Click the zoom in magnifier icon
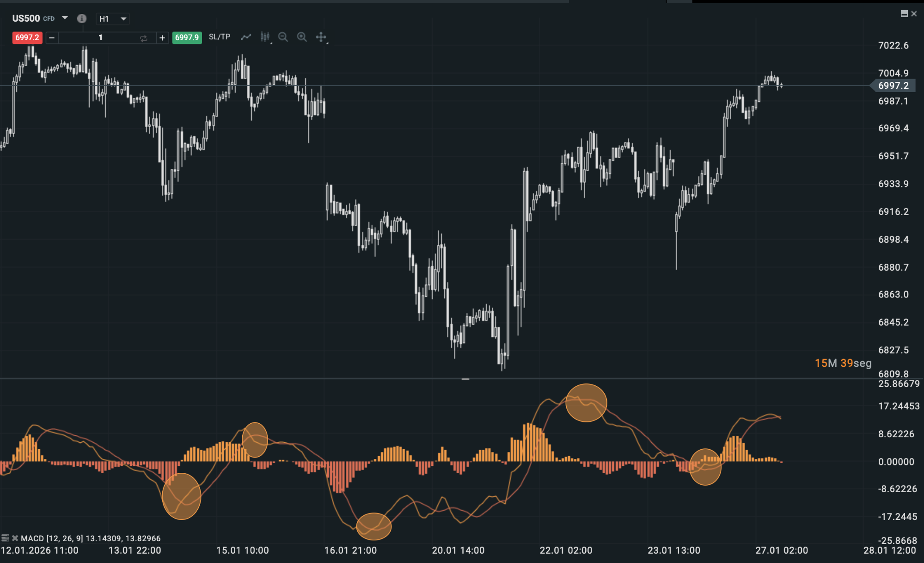The height and width of the screenshot is (563, 924). tap(302, 37)
